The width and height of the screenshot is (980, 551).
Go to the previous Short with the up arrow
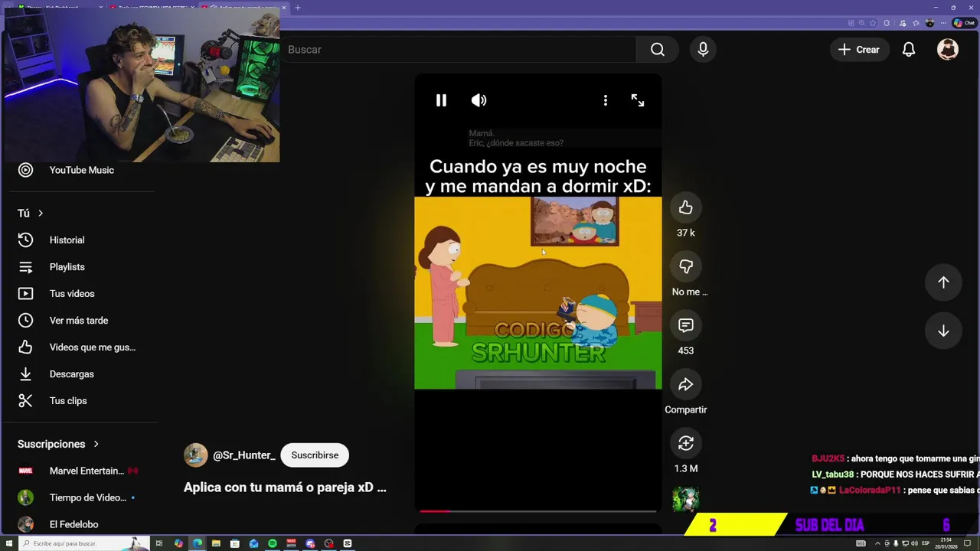[943, 282]
